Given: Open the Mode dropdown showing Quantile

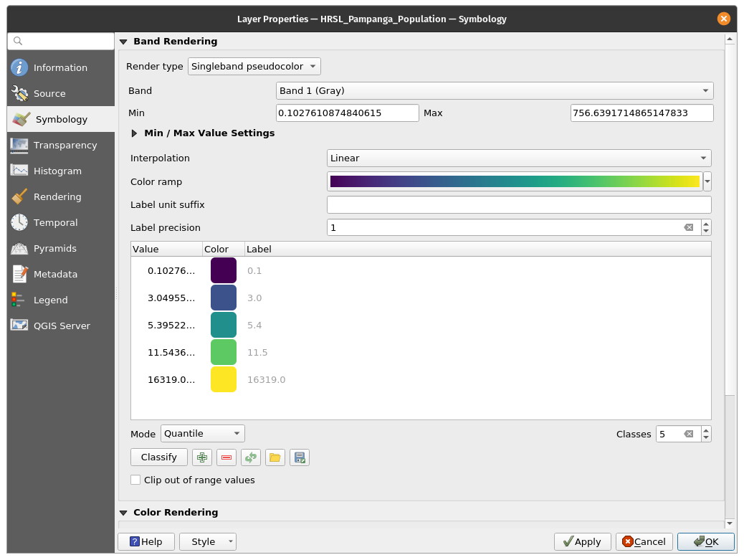Looking at the screenshot, I should pos(203,434).
